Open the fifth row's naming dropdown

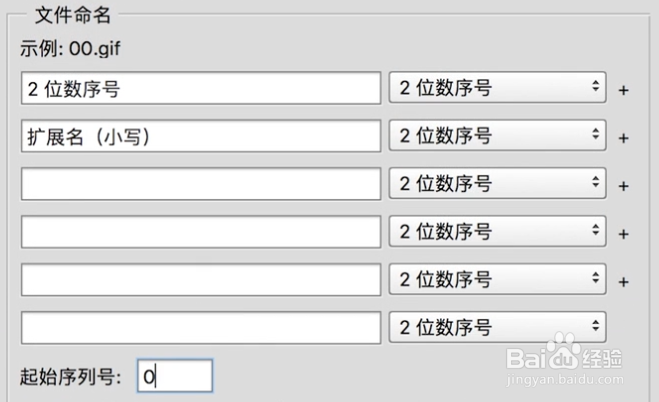498,280
